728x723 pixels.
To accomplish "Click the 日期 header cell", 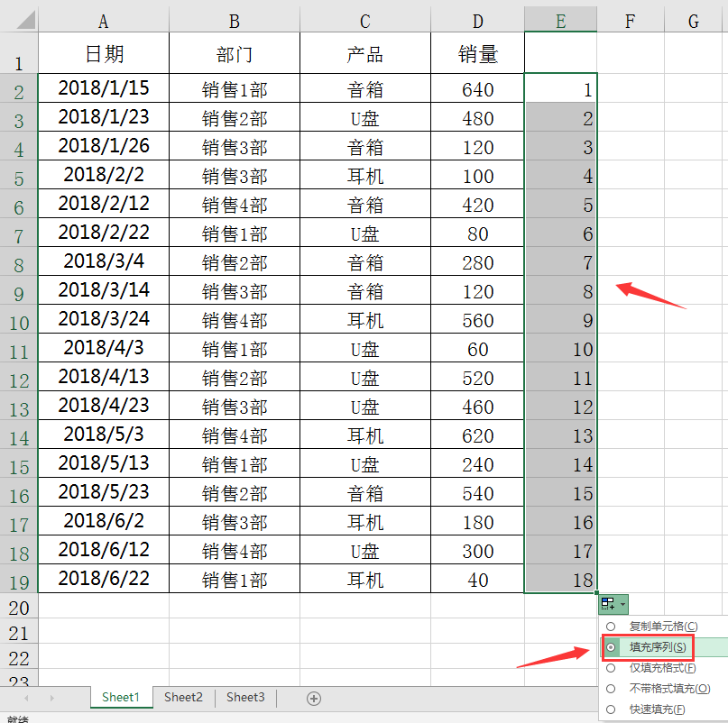I will 104,53.
